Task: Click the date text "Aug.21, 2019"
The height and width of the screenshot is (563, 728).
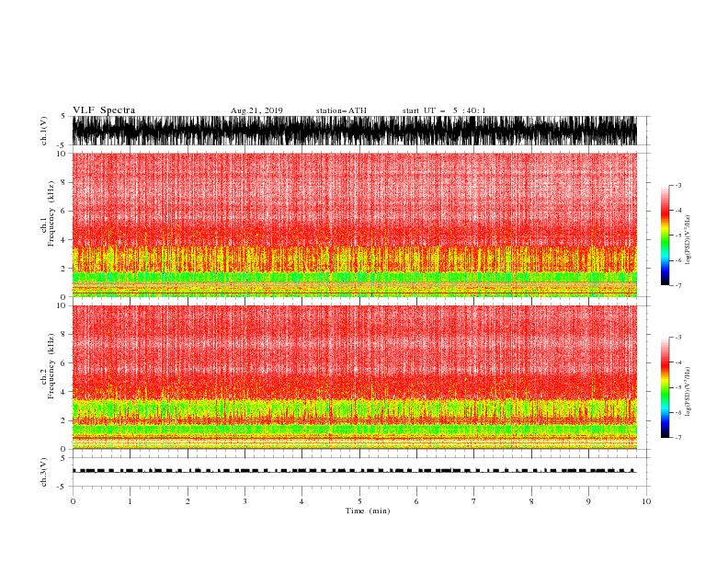Action: click(256, 110)
